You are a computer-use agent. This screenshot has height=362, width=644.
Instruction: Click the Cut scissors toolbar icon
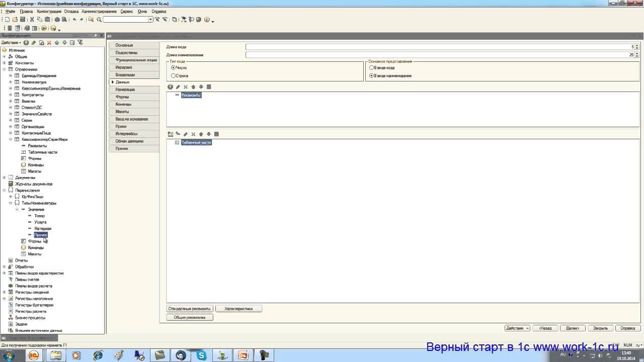click(32, 20)
